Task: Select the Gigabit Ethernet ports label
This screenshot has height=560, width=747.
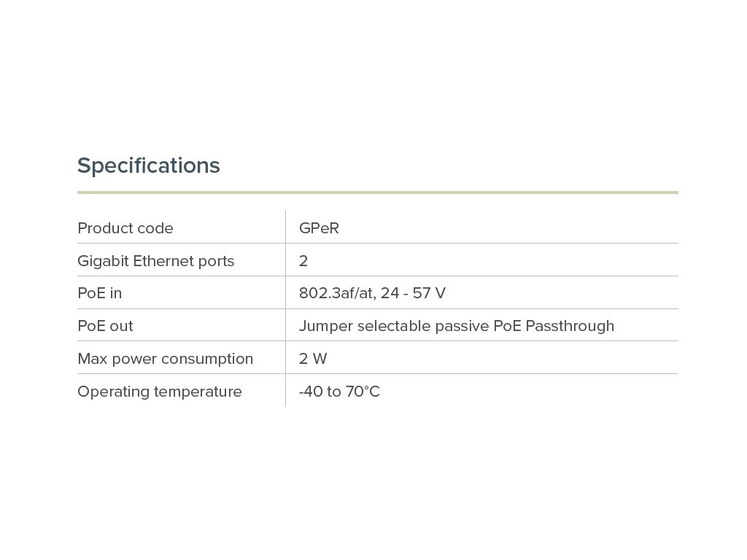Action: click(156, 261)
